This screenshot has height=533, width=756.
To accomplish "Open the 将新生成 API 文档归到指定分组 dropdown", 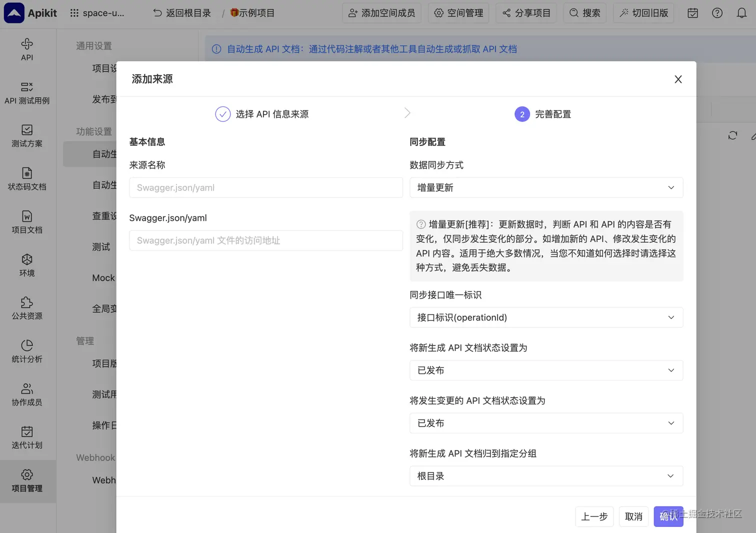I will (546, 476).
